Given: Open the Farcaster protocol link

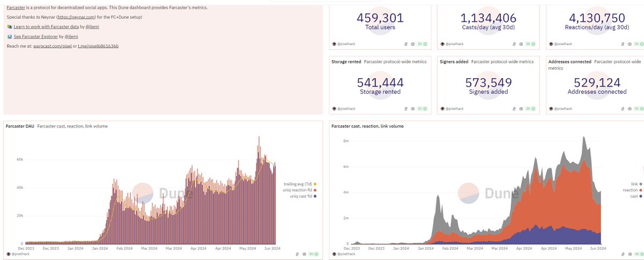Looking at the screenshot, I should (x=16, y=8).
